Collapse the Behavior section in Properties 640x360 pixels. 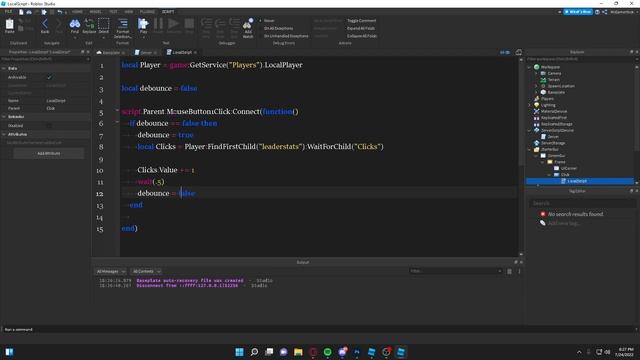(4, 117)
